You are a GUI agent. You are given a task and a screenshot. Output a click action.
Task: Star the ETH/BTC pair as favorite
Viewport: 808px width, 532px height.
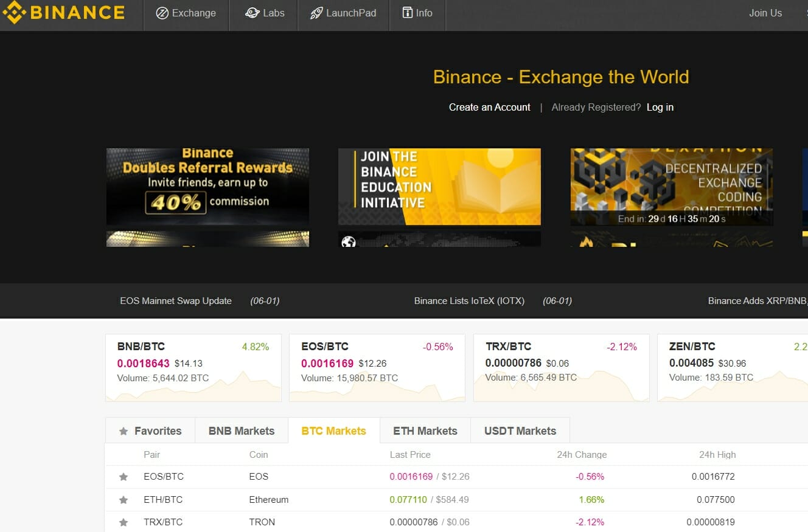[x=124, y=500]
